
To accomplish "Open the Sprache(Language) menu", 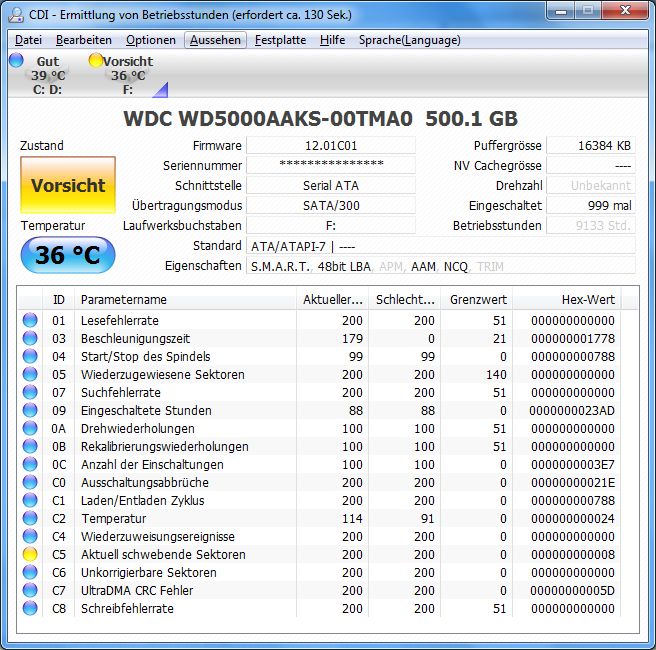I will coord(410,40).
